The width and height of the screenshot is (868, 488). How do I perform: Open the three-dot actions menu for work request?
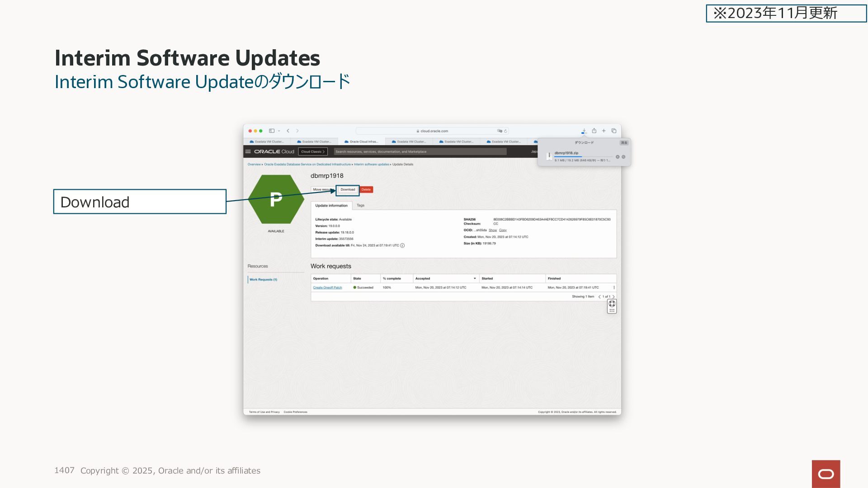pyautogui.click(x=614, y=288)
